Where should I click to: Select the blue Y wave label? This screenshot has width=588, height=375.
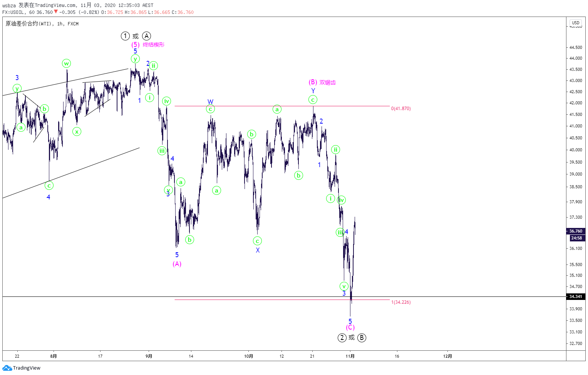click(313, 91)
